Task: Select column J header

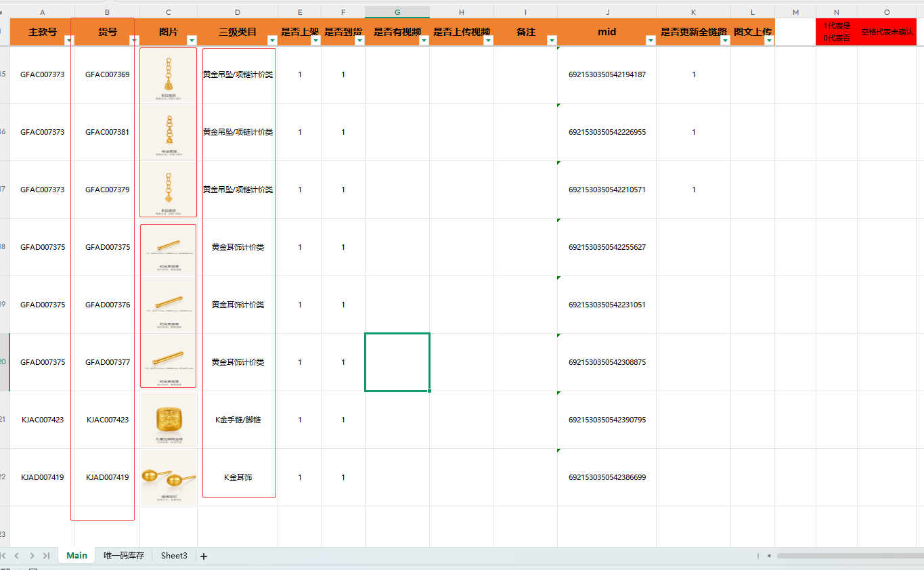Action: tap(607, 12)
